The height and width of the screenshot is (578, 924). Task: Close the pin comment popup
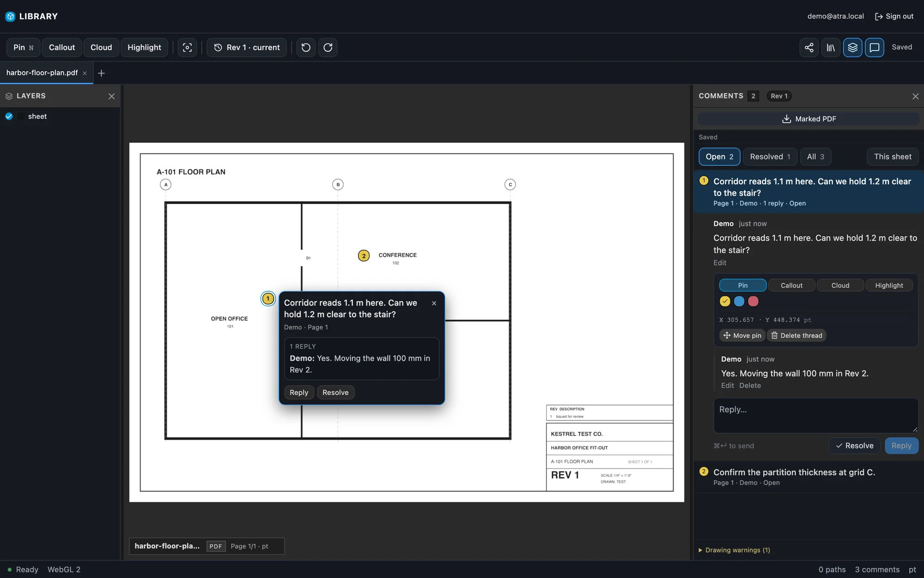click(434, 303)
